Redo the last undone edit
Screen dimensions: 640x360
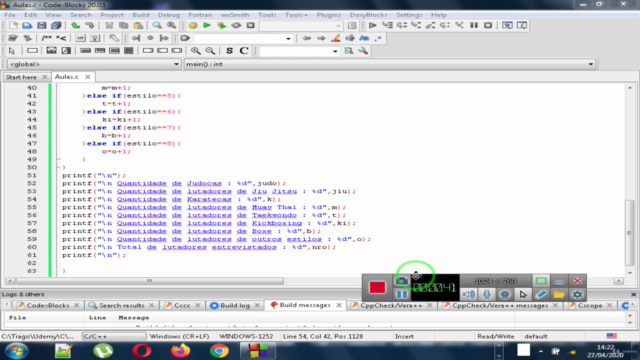point(90,25)
